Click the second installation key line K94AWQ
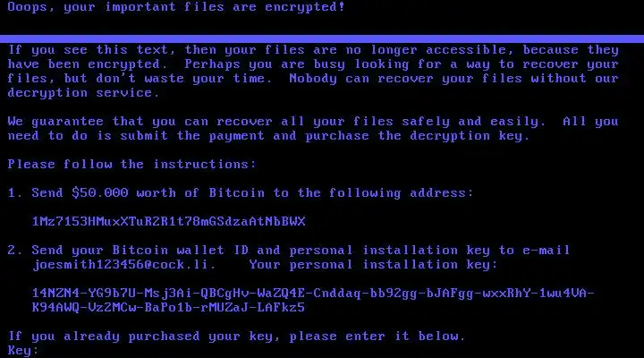The width and height of the screenshot is (644, 358). (168, 308)
